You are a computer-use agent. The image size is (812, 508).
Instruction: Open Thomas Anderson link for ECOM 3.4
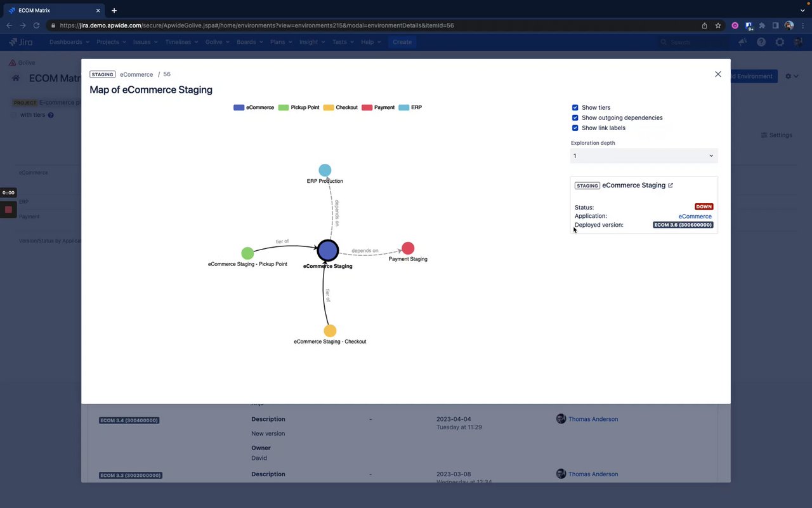pos(593,419)
